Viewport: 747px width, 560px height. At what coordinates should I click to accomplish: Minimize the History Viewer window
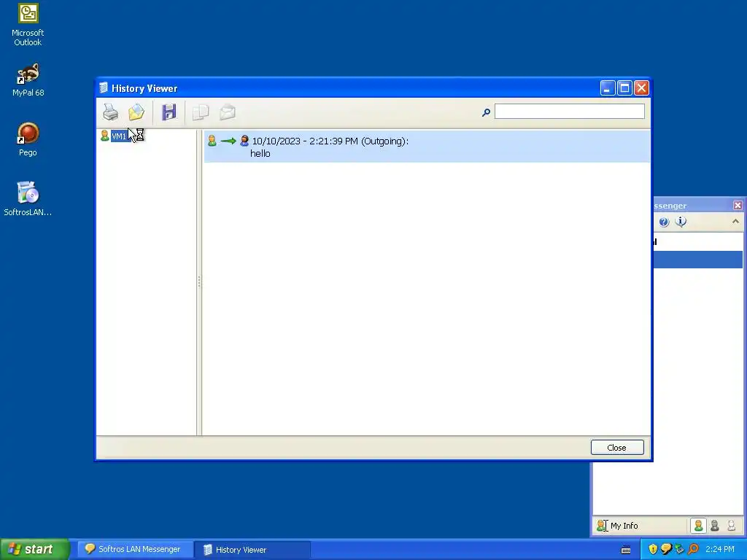pyautogui.click(x=608, y=88)
